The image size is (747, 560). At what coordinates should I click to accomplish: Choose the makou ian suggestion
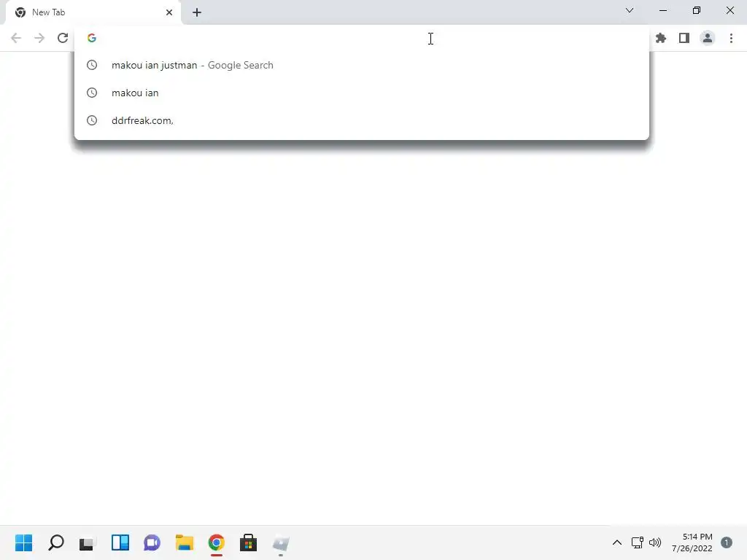point(362,93)
